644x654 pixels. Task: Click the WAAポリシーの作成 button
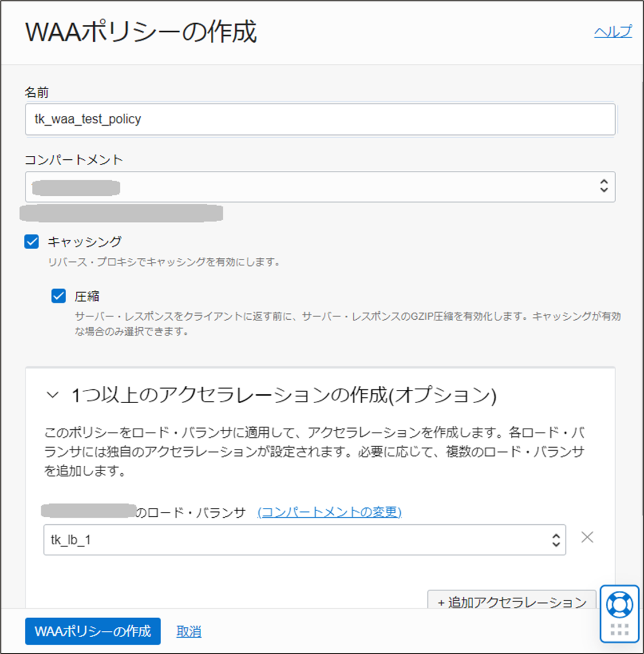click(93, 631)
